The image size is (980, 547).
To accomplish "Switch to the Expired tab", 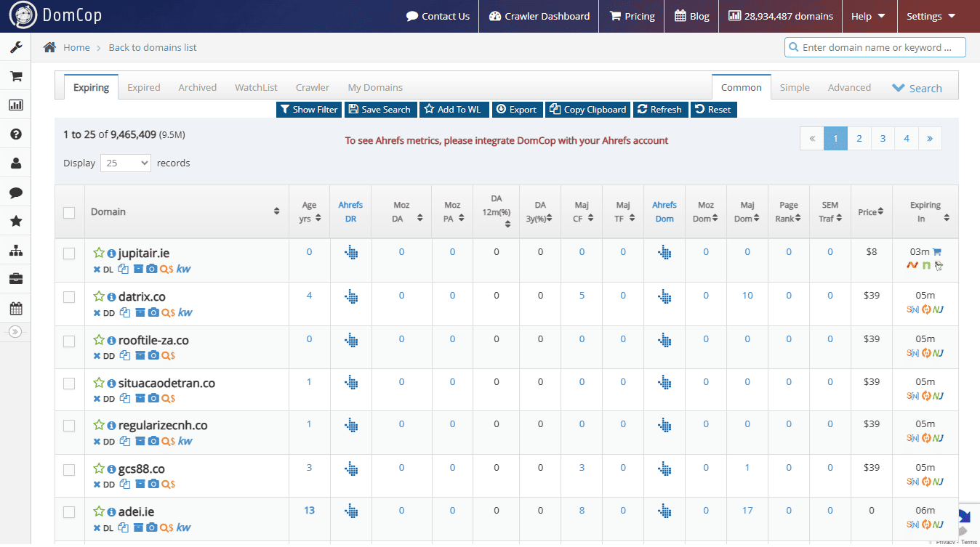I will pos(143,86).
